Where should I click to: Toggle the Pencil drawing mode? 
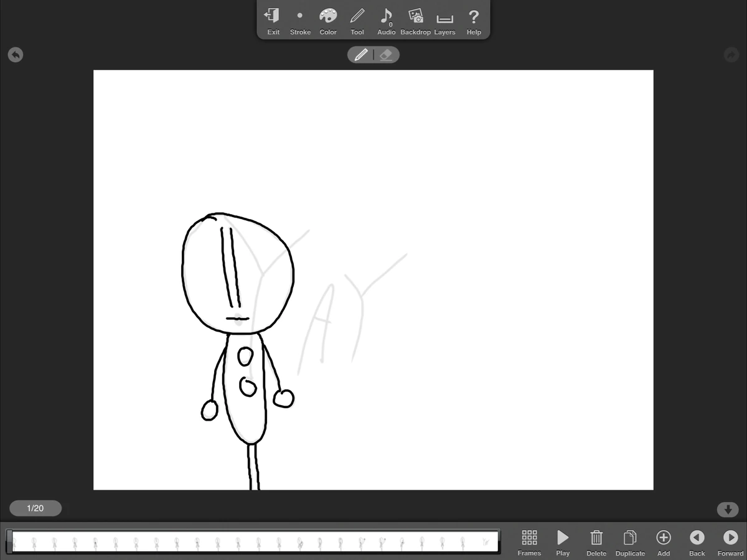[x=360, y=55]
